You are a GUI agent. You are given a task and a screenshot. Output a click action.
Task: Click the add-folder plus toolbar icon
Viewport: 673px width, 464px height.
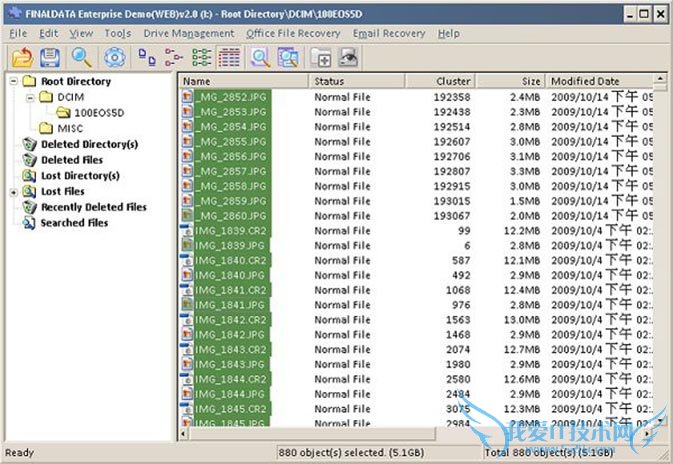click(x=321, y=58)
